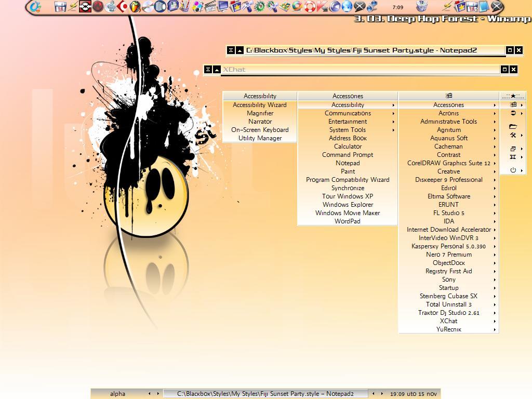Screen dimensions: 532x399
Task: Expand the Administrative Tools submenu
Action: (x=448, y=122)
